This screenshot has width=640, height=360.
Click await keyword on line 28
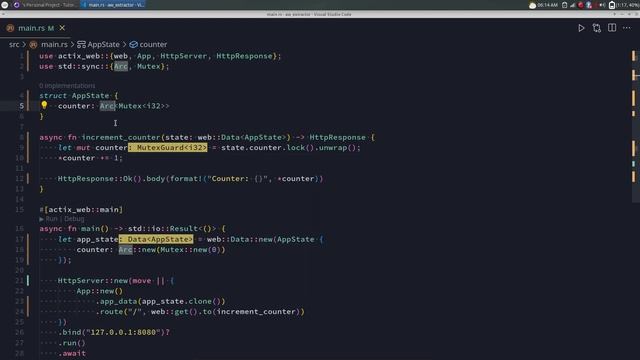(x=74, y=353)
